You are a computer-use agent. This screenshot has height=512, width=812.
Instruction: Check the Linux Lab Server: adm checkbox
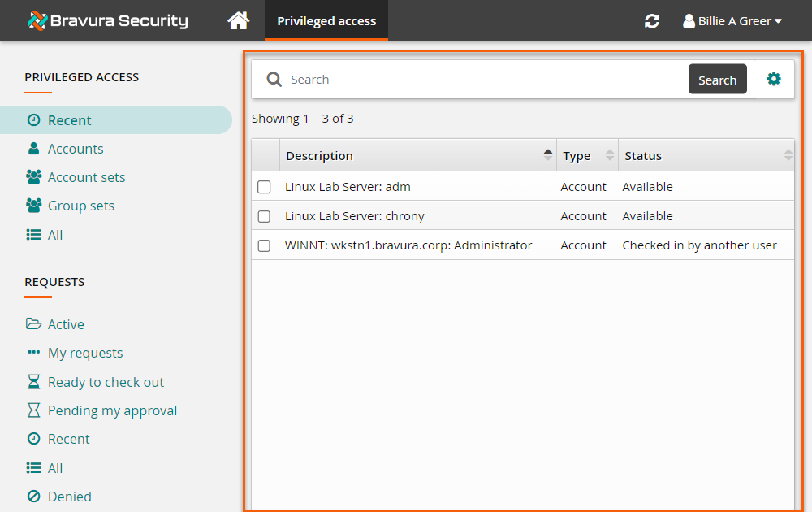(x=264, y=187)
